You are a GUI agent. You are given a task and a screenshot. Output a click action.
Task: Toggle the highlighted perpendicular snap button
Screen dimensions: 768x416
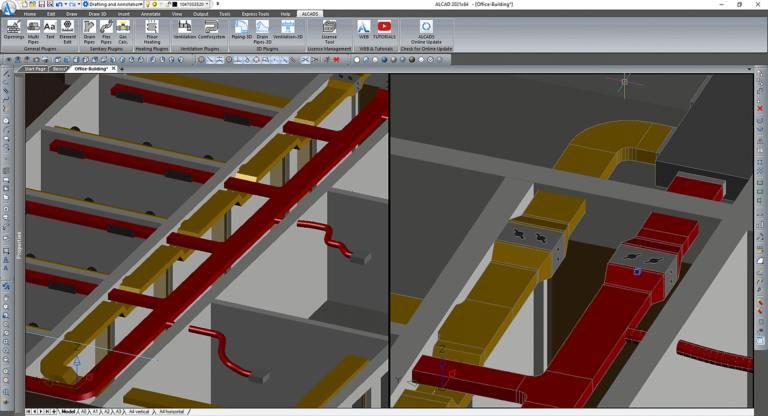tap(238, 60)
